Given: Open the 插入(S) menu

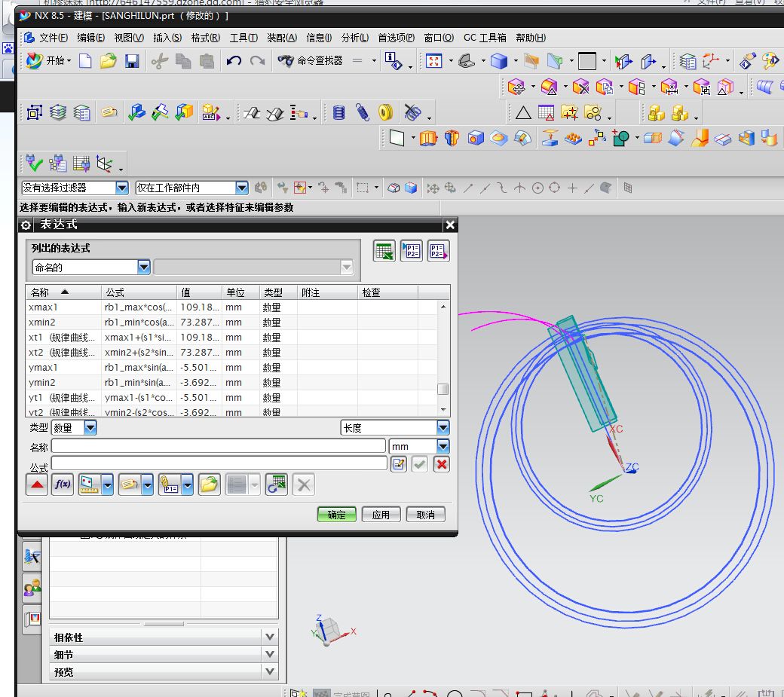Looking at the screenshot, I should click(x=167, y=38).
